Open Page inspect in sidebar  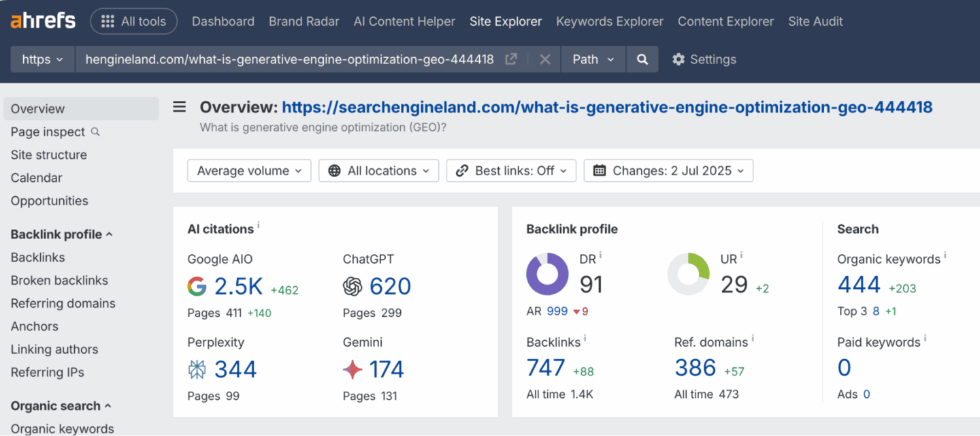point(48,131)
